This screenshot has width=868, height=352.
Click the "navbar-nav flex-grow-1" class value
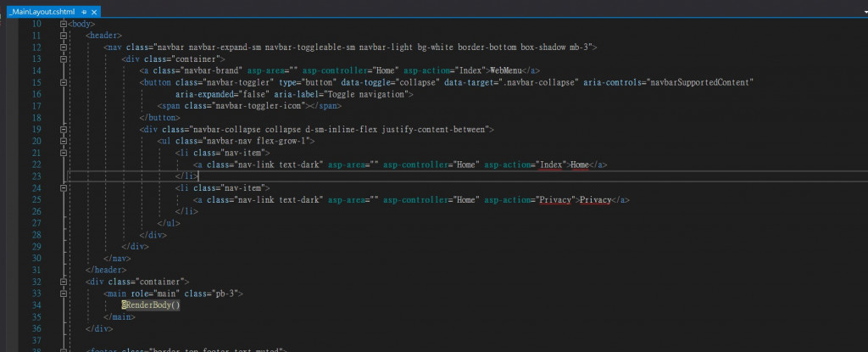pos(258,141)
